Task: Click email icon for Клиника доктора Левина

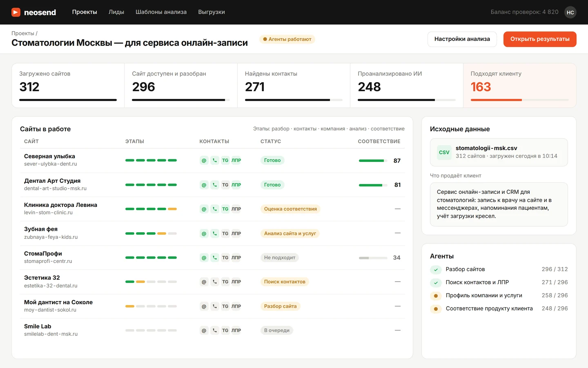Action: click(x=204, y=209)
